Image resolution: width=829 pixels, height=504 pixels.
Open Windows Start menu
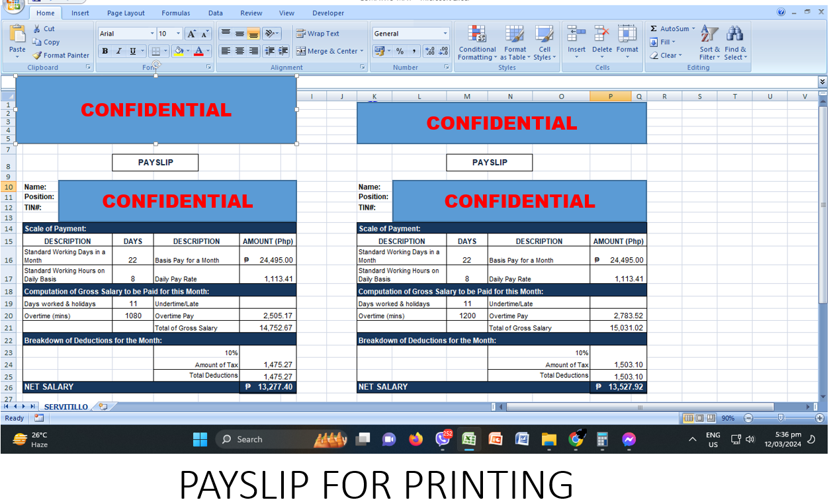click(200, 439)
